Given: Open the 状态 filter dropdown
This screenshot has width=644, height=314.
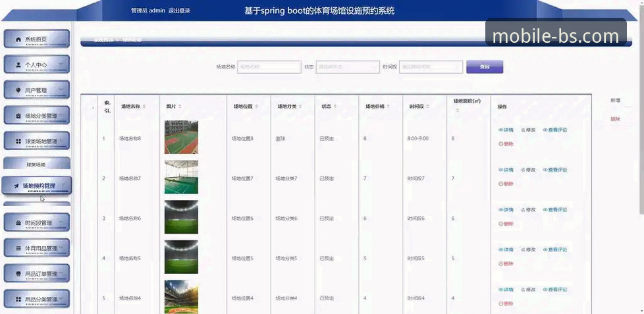Looking at the screenshot, I should tap(348, 67).
